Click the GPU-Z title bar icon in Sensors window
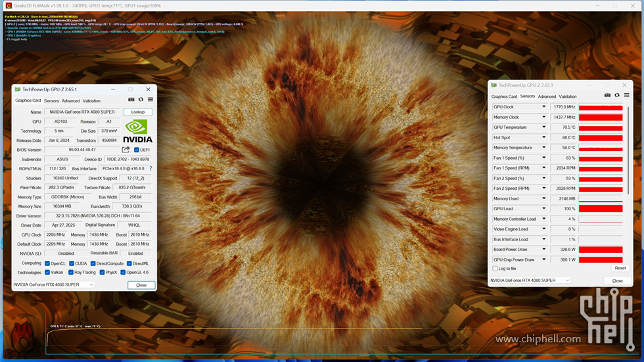The image size is (644, 362). (494, 85)
